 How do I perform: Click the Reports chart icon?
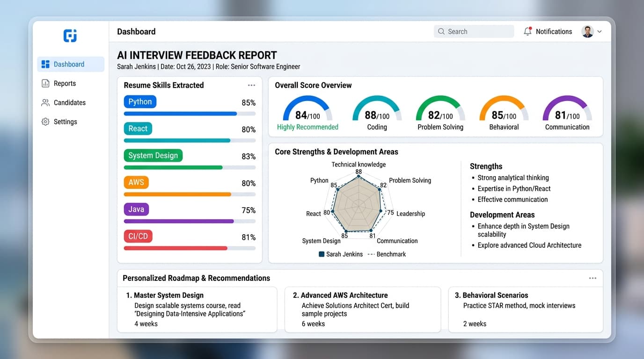(x=45, y=84)
